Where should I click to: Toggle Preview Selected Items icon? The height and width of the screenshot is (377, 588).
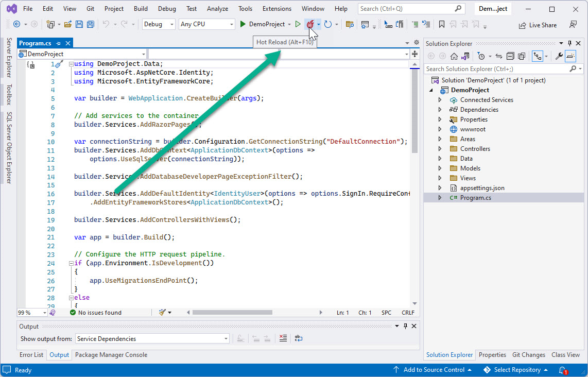[x=570, y=56]
